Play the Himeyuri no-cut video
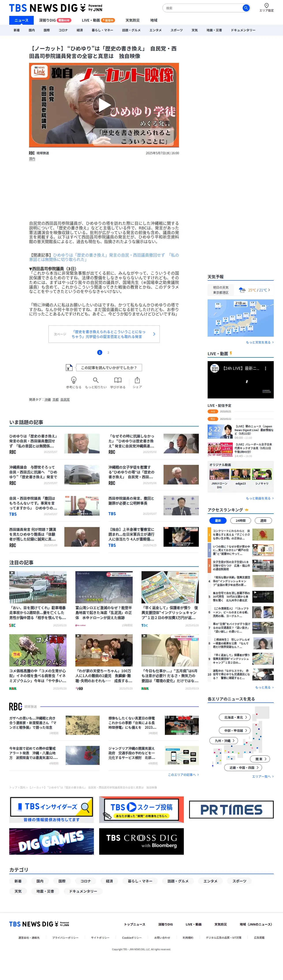Viewport: 283px width, 980px height. (104, 105)
